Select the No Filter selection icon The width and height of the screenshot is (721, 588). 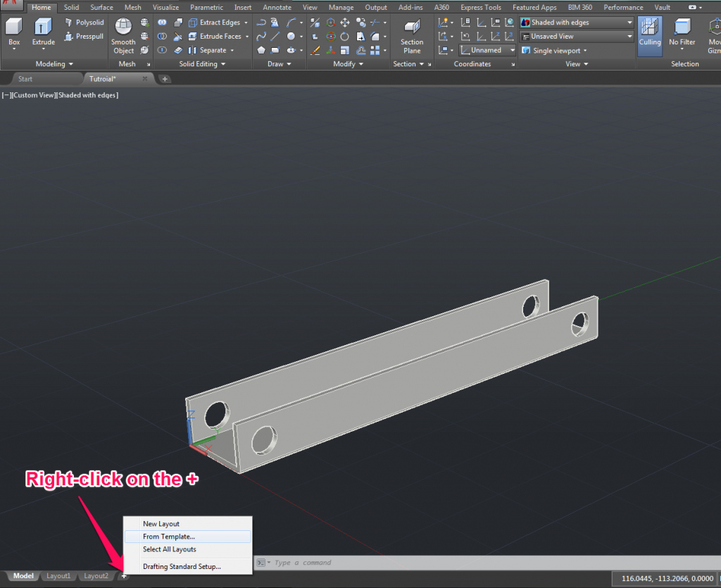(682, 33)
